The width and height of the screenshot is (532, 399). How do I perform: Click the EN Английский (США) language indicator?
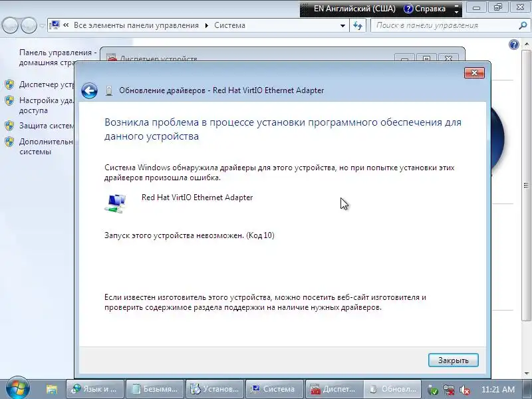pyautogui.click(x=354, y=9)
